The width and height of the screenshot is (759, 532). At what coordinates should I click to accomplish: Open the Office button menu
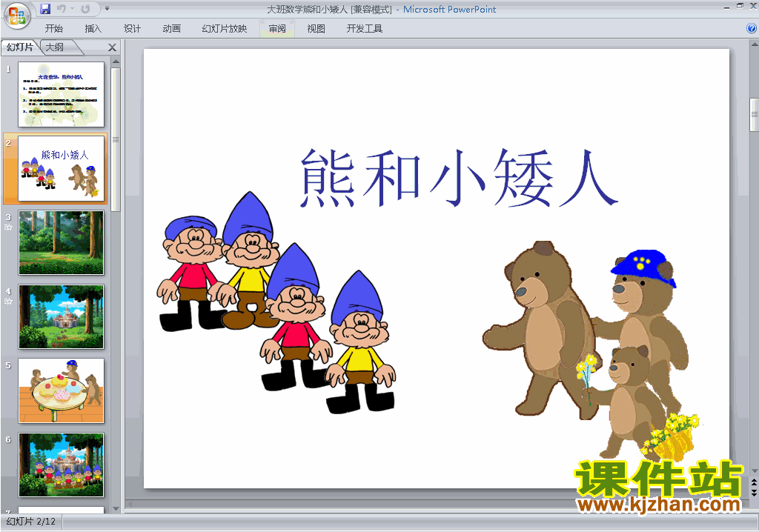click(18, 16)
